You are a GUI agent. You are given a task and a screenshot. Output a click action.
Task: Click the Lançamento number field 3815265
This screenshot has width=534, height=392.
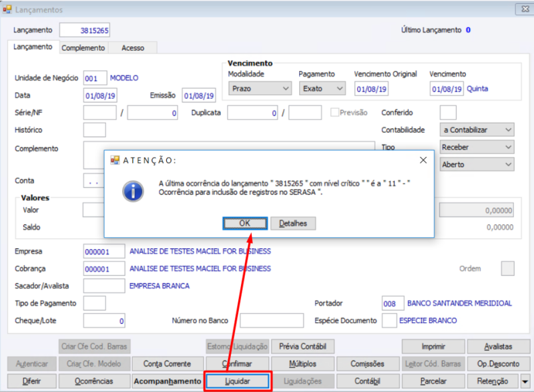tap(85, 30)
